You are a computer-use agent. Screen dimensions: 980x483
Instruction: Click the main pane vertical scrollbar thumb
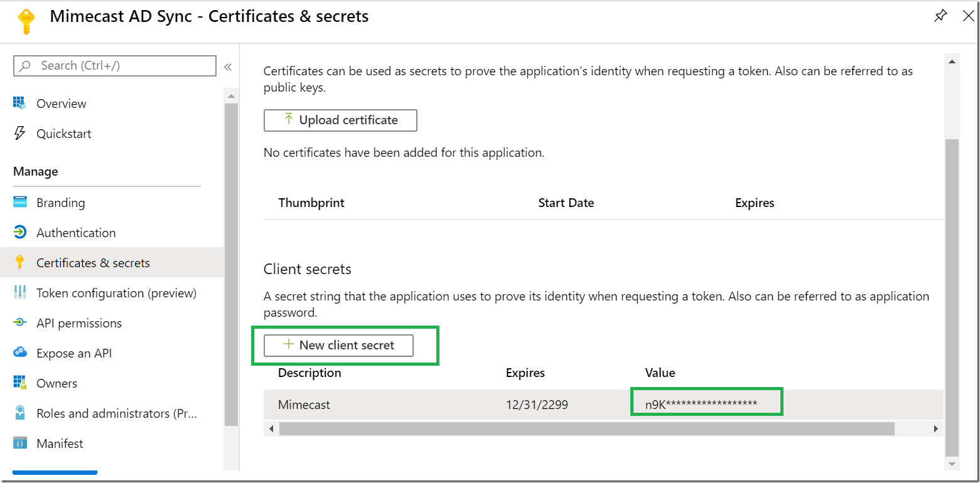coord(952,298)
